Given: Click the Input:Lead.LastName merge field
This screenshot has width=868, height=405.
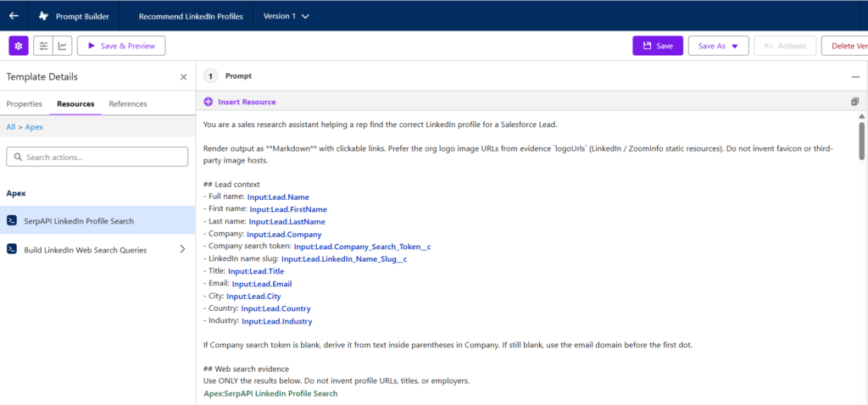Looking at the screenshot, I should coord(287,222).
